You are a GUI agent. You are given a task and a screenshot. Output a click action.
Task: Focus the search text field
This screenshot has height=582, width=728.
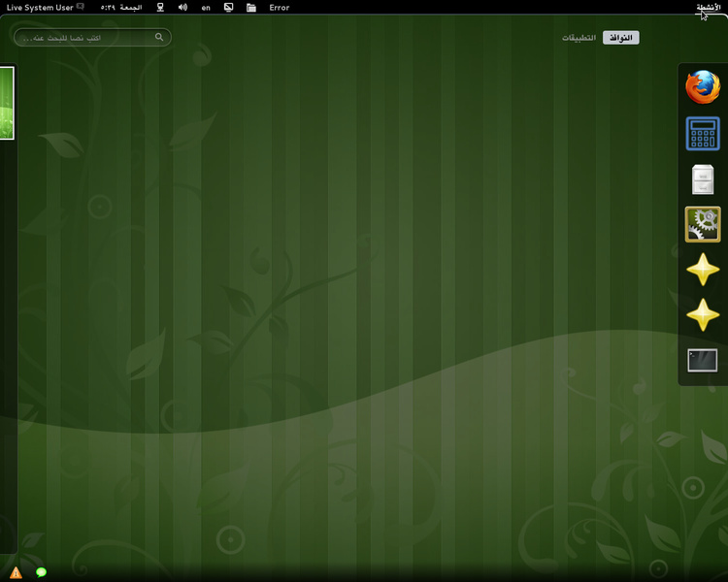(x=92, y=37)
